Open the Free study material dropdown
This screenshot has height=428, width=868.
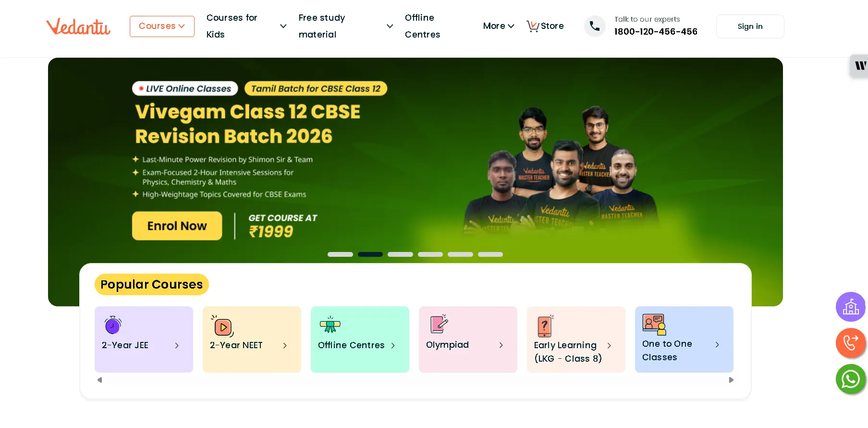[346, 26]
